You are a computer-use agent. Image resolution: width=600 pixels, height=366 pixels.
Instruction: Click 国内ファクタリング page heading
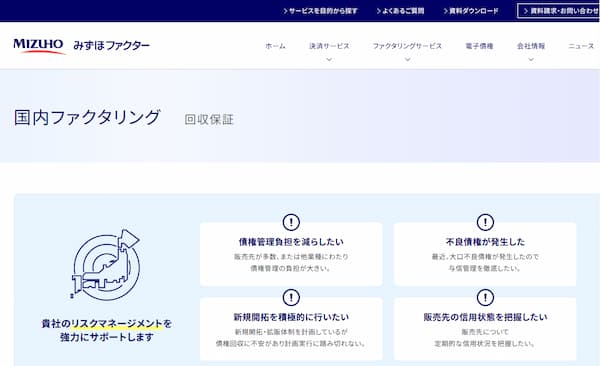point(87,117)
